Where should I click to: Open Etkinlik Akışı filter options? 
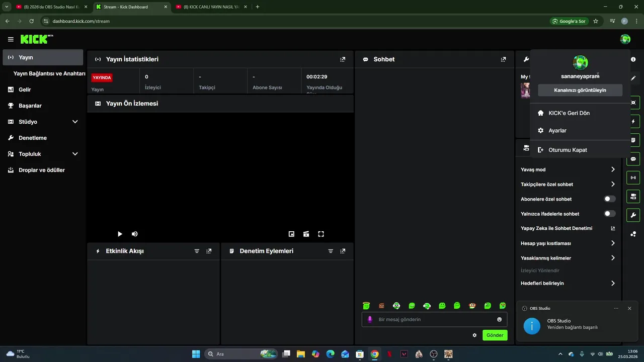197,251
